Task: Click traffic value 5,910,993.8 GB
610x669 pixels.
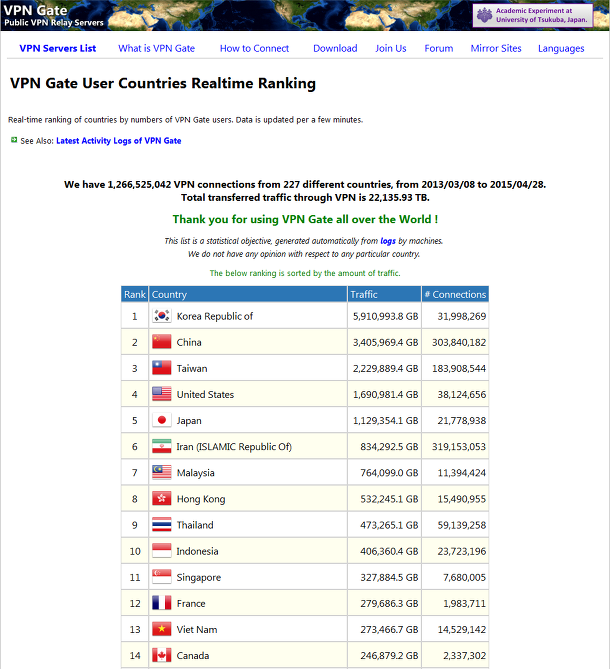Action: tap(386, 316)
